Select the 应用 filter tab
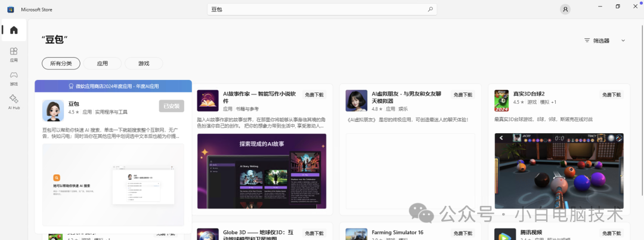Viewport: 644px width, 240px height. click(x=103, y=63)
